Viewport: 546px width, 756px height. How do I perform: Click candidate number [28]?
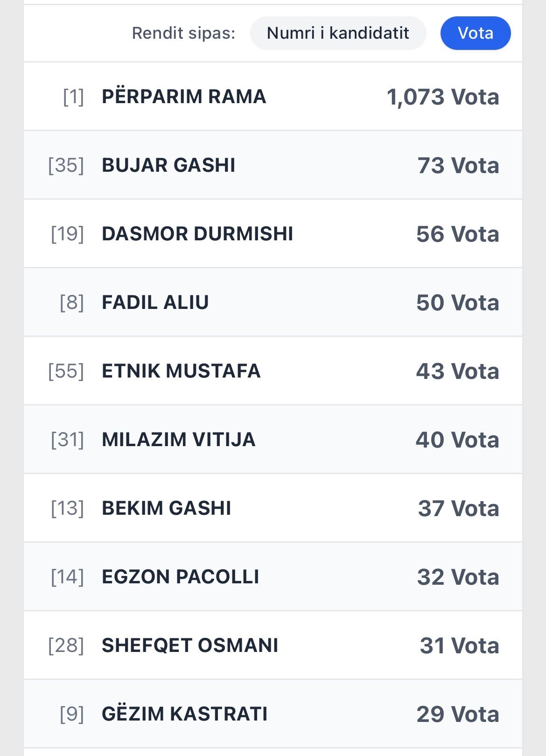pyautogui.click(x=66, y=646)
